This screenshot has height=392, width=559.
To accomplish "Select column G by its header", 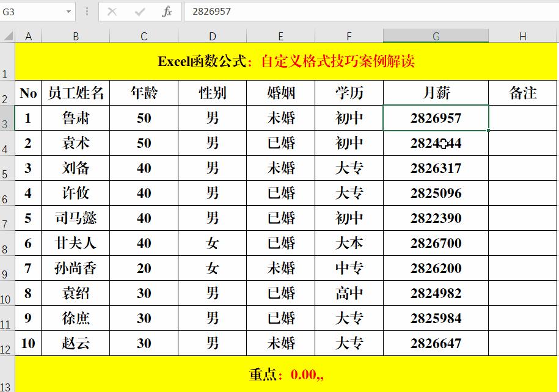I will click(x=436, y=36).
